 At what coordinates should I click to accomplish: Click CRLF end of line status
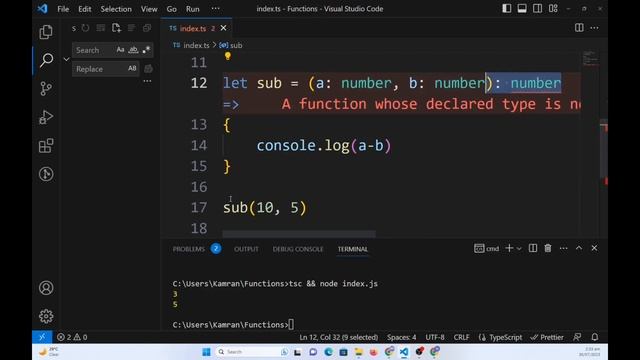click(461, 337)
